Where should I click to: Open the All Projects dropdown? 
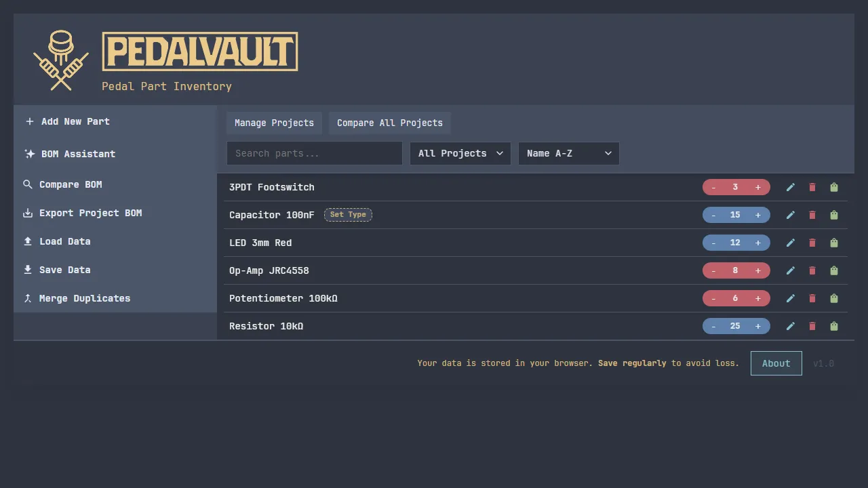pyautogui.click(x=460, y=153)
